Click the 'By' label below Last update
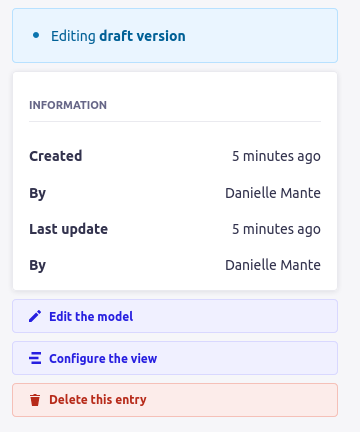360x432 pixels. pos(38,266)
